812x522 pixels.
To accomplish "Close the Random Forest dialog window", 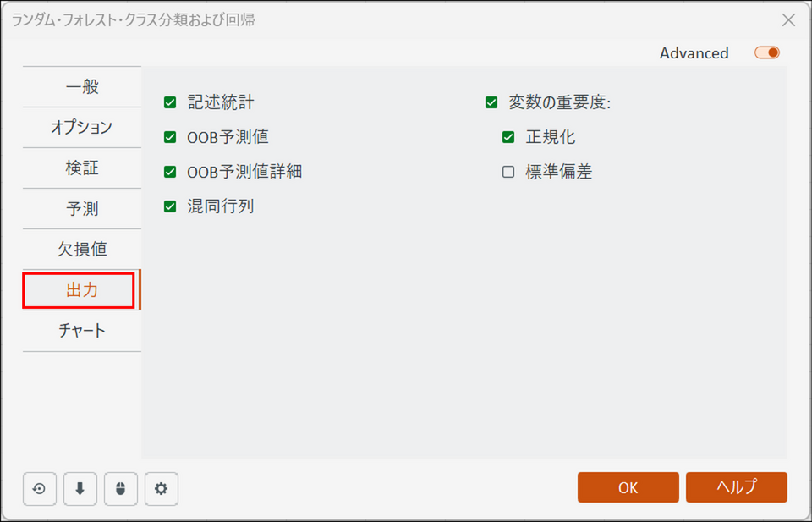I will click(x=788, y=20).
